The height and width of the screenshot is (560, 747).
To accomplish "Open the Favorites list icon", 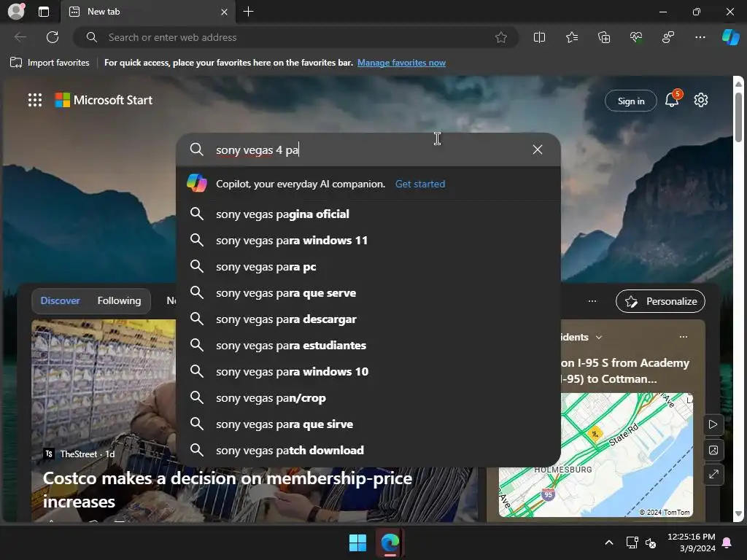I will coord(572,37).
